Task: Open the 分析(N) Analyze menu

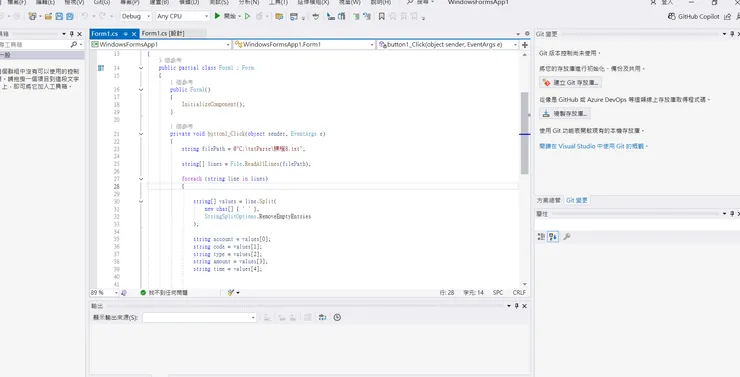Action: [x=249, y=2]
